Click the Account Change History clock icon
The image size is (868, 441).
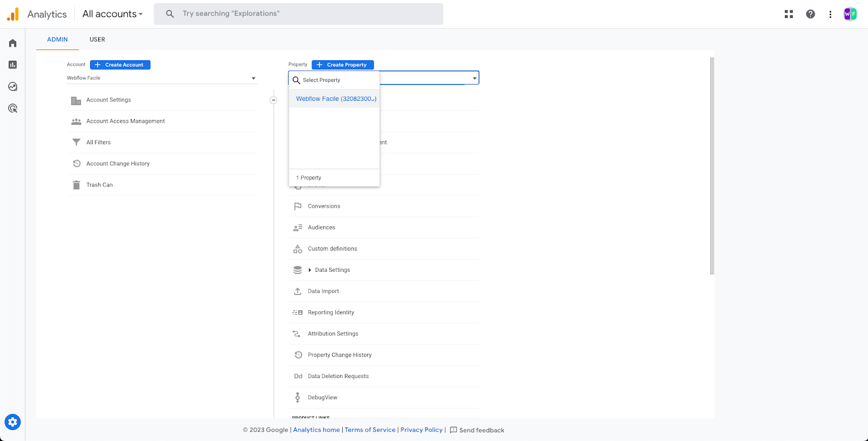point(76,163)
